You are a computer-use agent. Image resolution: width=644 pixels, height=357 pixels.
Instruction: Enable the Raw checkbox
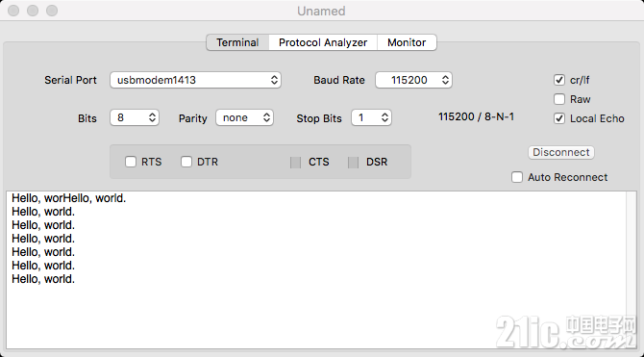click(x=559, y=99)
